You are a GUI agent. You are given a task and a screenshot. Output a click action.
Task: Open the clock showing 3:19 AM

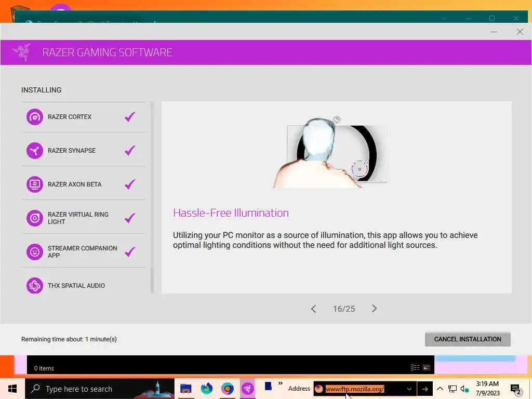[x=487, y=389]
